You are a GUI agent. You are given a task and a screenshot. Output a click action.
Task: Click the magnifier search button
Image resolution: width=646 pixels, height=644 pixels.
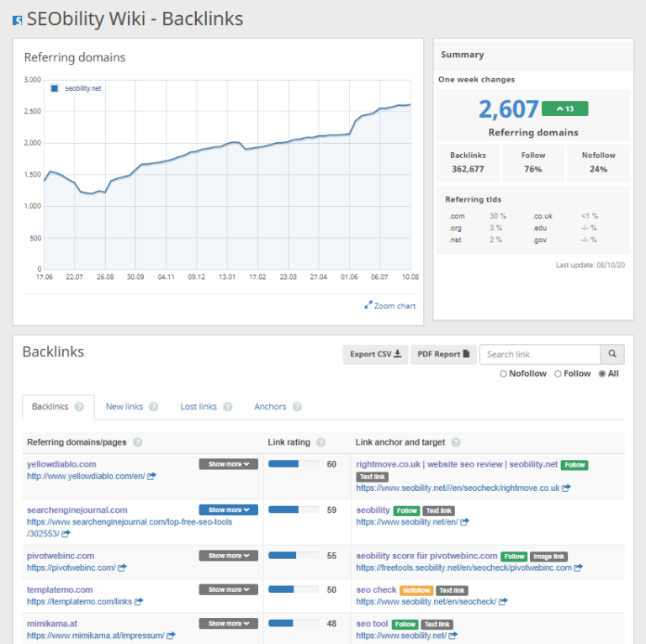coord(612,354)
